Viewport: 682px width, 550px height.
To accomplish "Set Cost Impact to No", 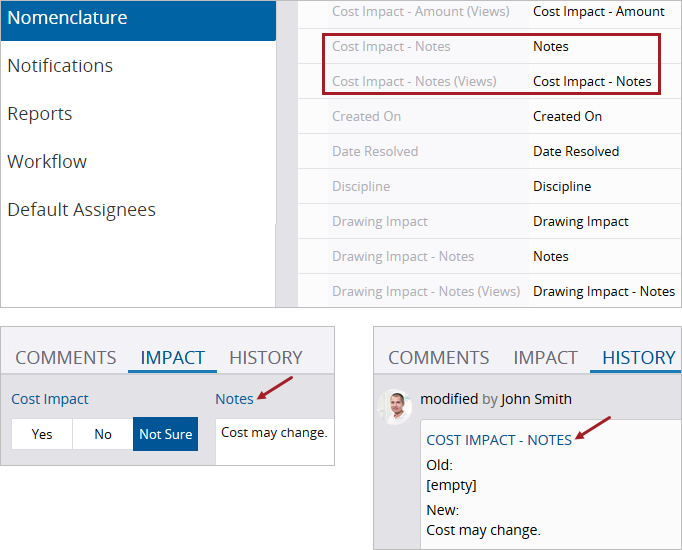I will tap(103, 434).
